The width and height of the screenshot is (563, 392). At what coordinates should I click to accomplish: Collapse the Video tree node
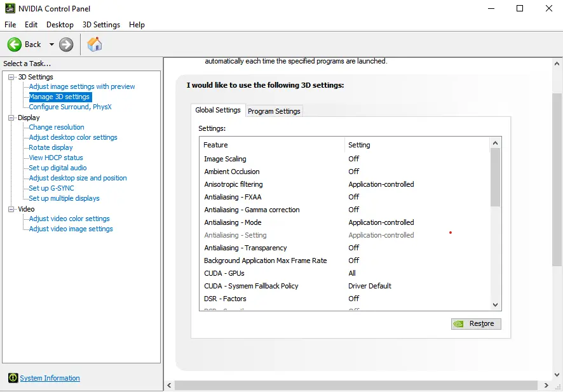click(11, 209)
